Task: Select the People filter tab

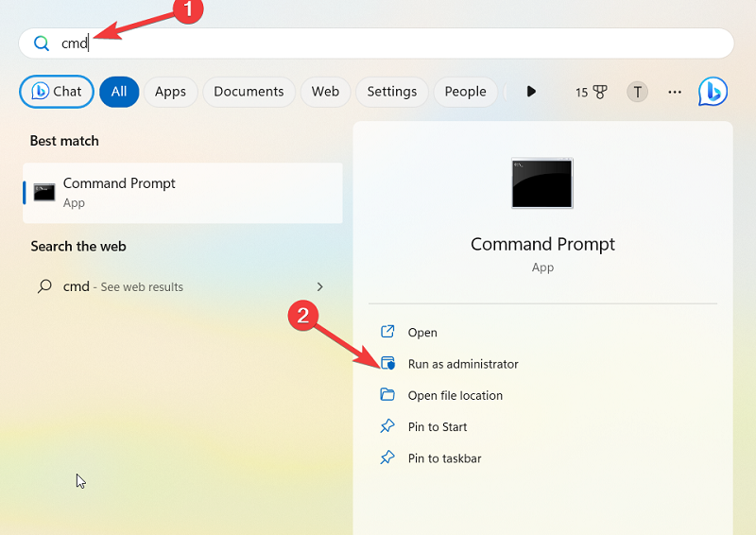Action: (465, 92)
